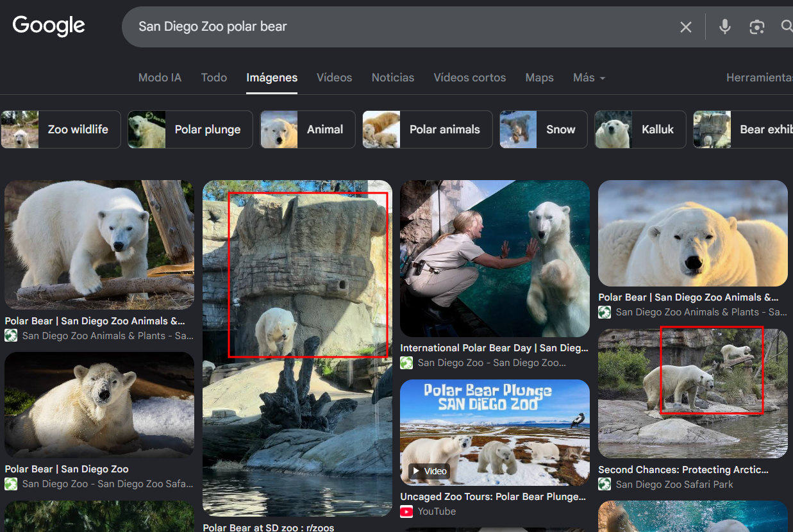Open Google Lens image search icon
793x532 pixels.
coord(757,27)
